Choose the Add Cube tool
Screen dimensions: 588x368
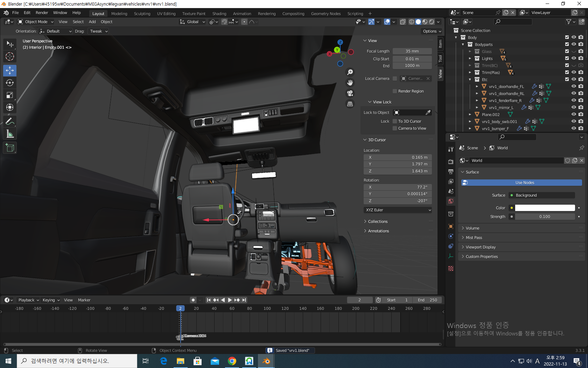pyautogui.click(x=10, y=148)
